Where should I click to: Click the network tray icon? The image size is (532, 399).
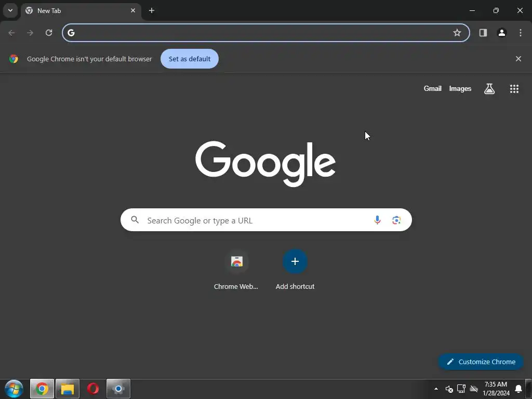tap(461, 389)
